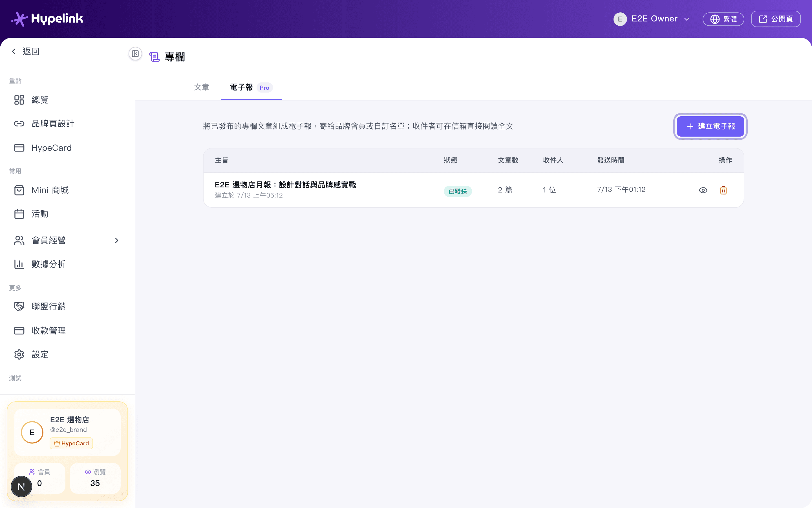Open 公開頁 public page button

point(775,19)
